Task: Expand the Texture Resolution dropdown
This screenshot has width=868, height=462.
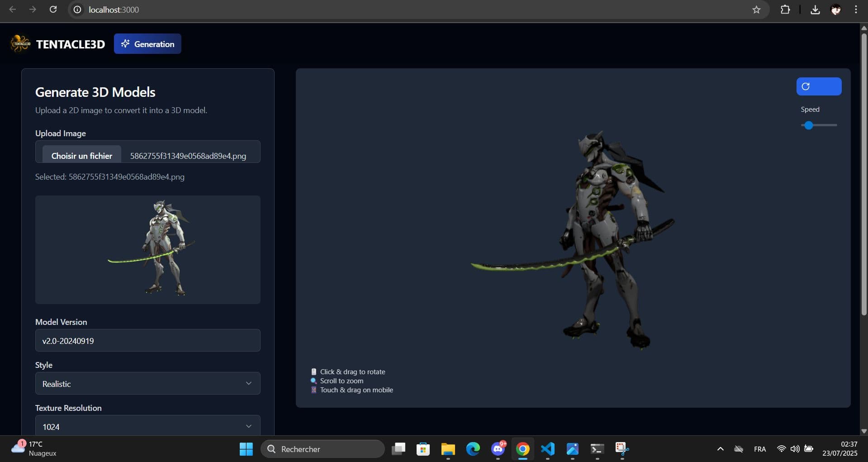Action: point(147,426)
